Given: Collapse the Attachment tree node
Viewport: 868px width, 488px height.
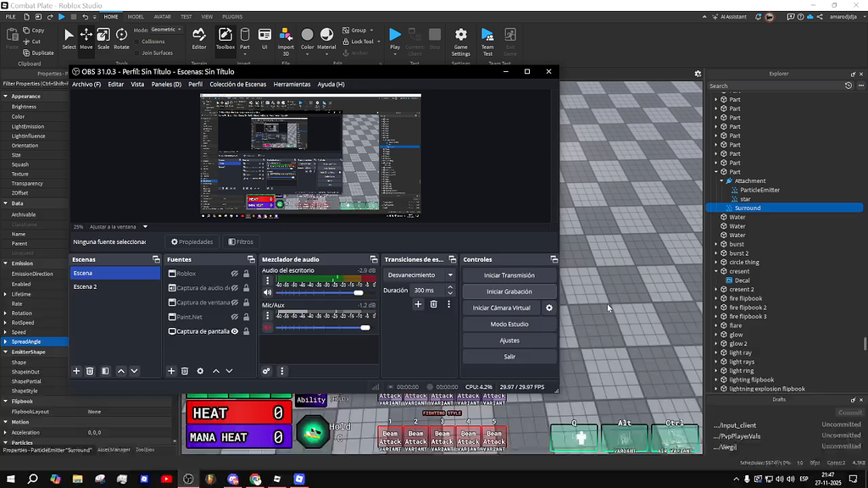Looking at the screenshot, I should (722, 181).
